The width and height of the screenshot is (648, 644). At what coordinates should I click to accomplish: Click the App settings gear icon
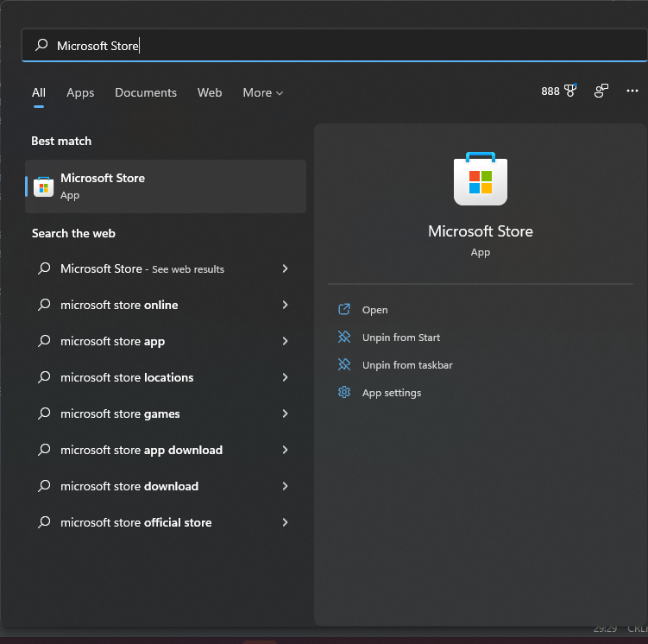(x=344, y=392)
